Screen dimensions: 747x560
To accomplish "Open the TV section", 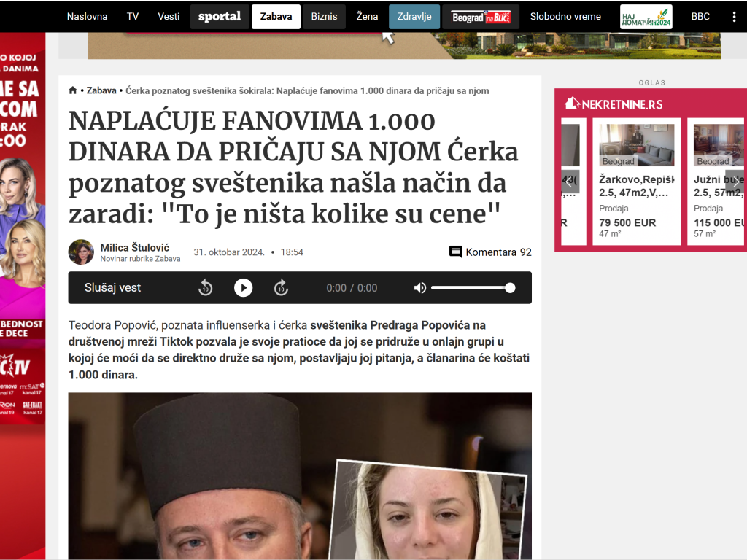I will pos(133,17).
